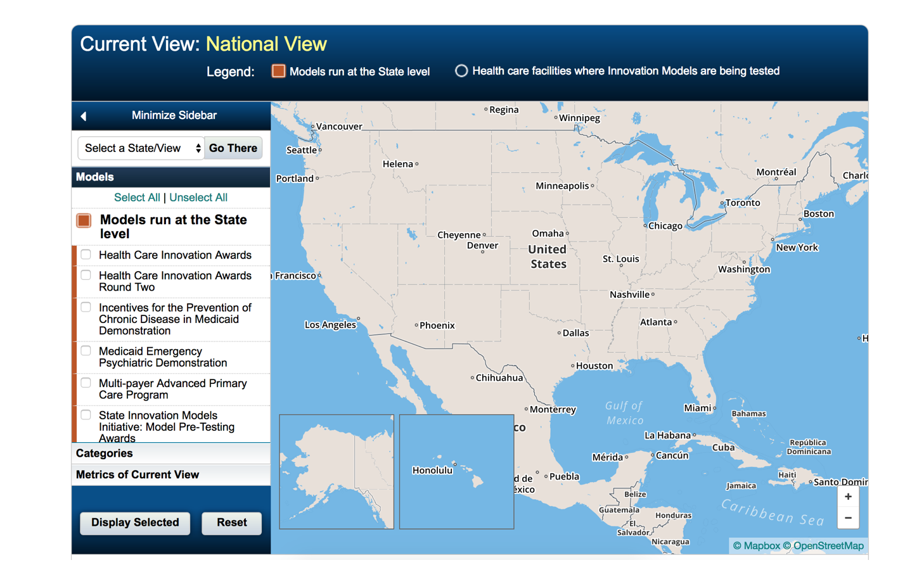Click the Unselect All link

[x=198, y=198]
